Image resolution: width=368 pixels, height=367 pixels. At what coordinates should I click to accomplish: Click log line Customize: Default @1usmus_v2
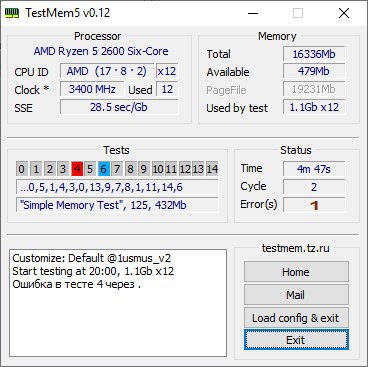pos(92,258)
